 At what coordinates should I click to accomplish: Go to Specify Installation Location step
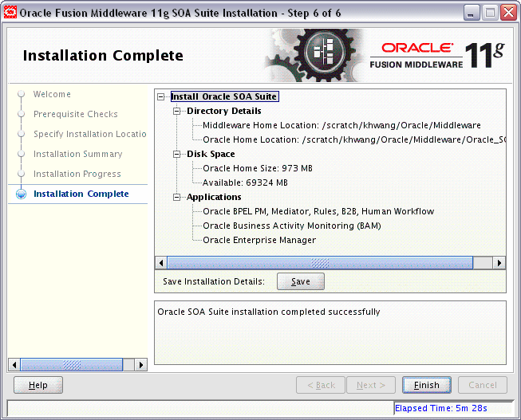point(89,134)
